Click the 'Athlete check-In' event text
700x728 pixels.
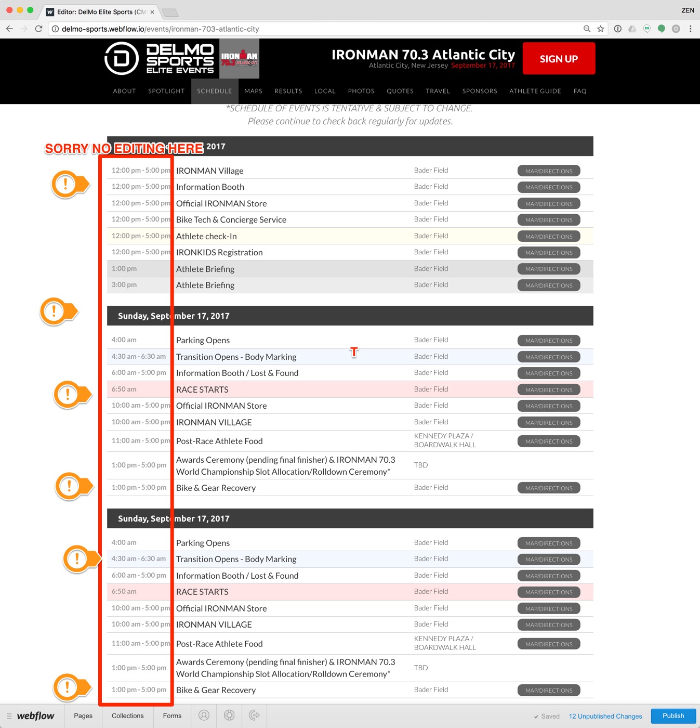206,236
